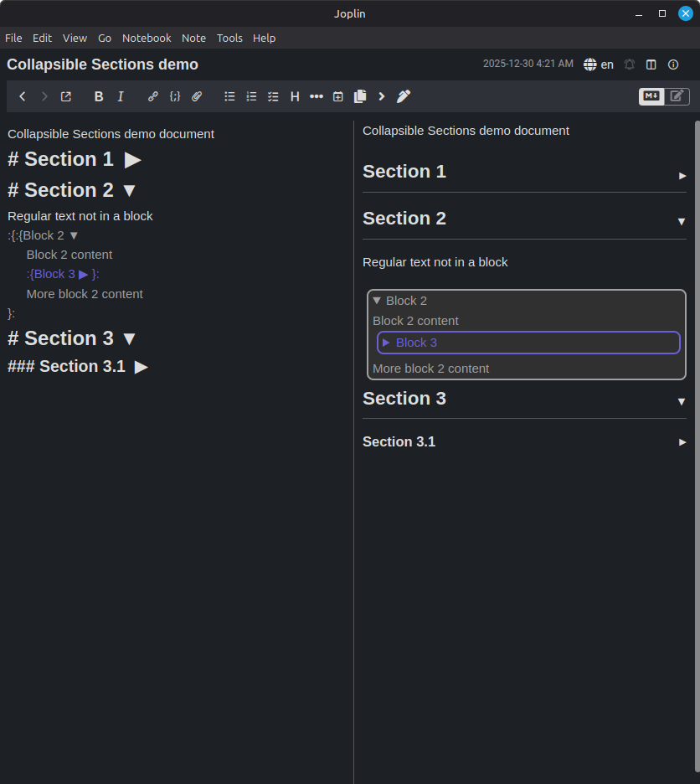700x784 pixels.
Task: Expand Section 1 arrow in the editor
Action: coord(132,160)
